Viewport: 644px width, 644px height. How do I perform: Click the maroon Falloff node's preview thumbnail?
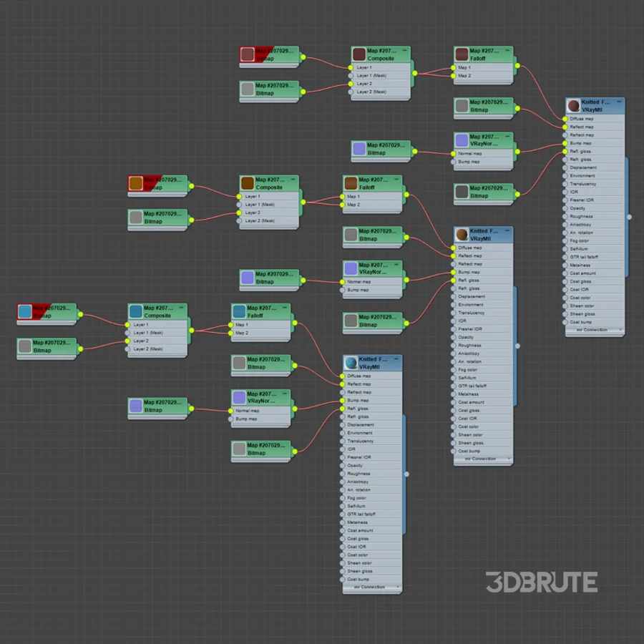click(x=462, y=54)
